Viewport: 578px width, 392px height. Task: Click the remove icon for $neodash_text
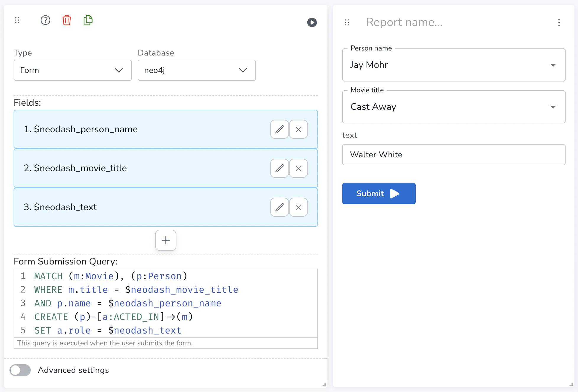[299, 206]
